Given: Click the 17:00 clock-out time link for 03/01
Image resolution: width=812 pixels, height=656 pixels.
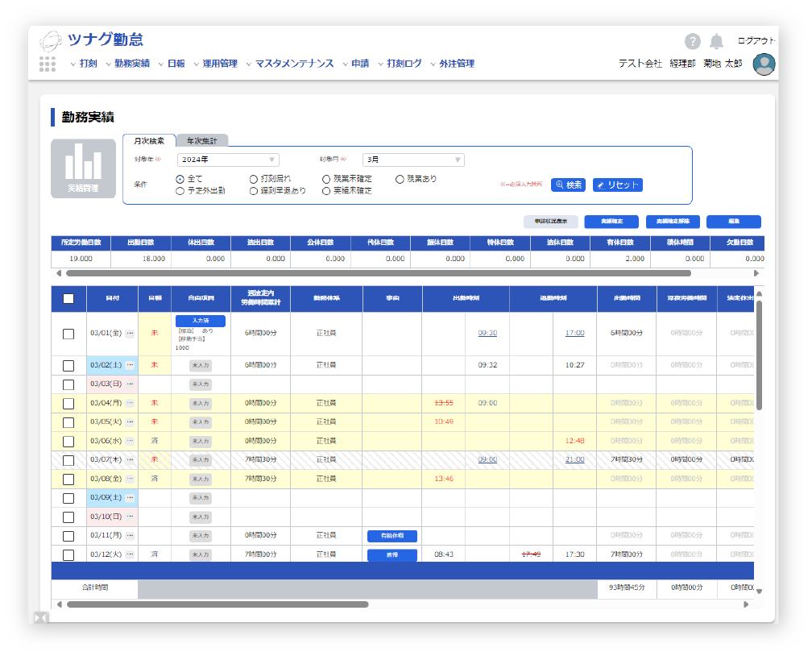Looking at the screenshot, I should (x=574, y=333).
